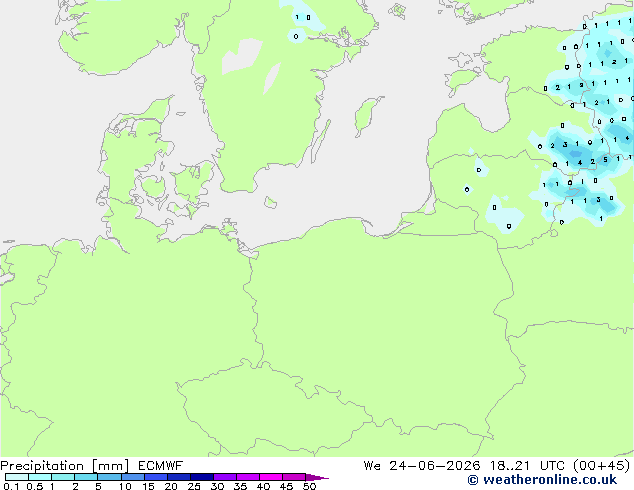Select legend swatch between 30 and 35
634x490 pixels.
pyautogui.click(x=224, y=477)
